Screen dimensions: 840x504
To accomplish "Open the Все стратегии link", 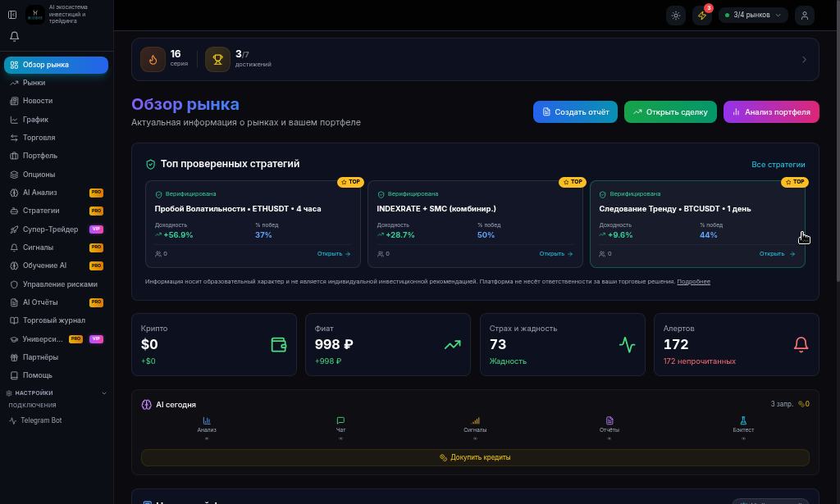I will click(x=778, y=164).
